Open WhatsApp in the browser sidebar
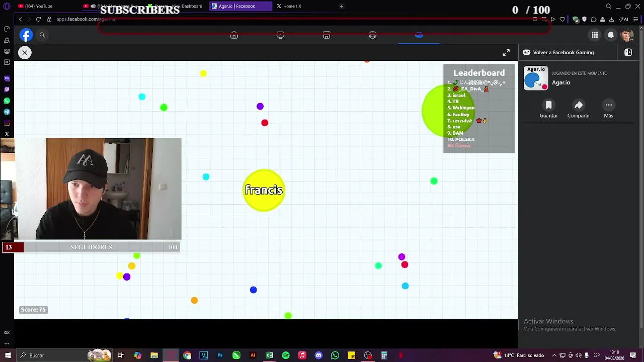Screen dimensions: 644x362 tap(7, 101)
